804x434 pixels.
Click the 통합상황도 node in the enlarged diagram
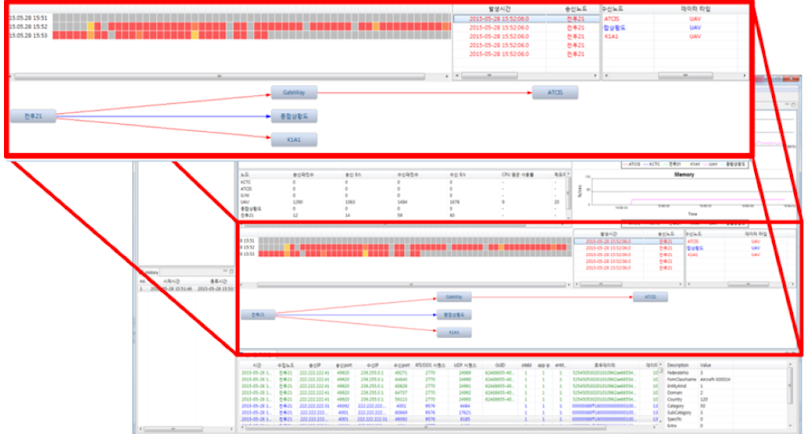pos(293,116)
